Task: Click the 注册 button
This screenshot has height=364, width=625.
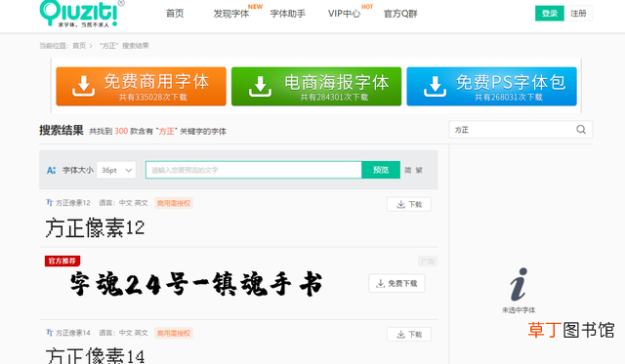Action: tap(578, 13)
